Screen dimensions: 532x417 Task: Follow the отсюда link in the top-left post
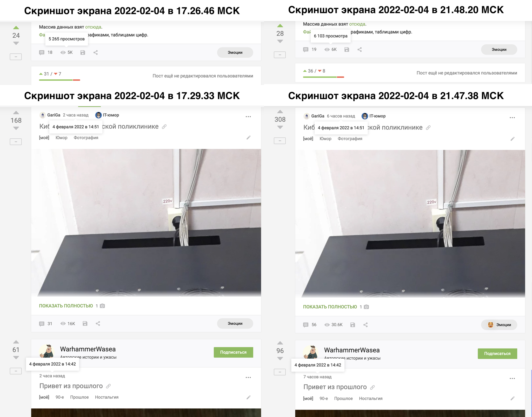pyautogui.click(x=93, y=27)
